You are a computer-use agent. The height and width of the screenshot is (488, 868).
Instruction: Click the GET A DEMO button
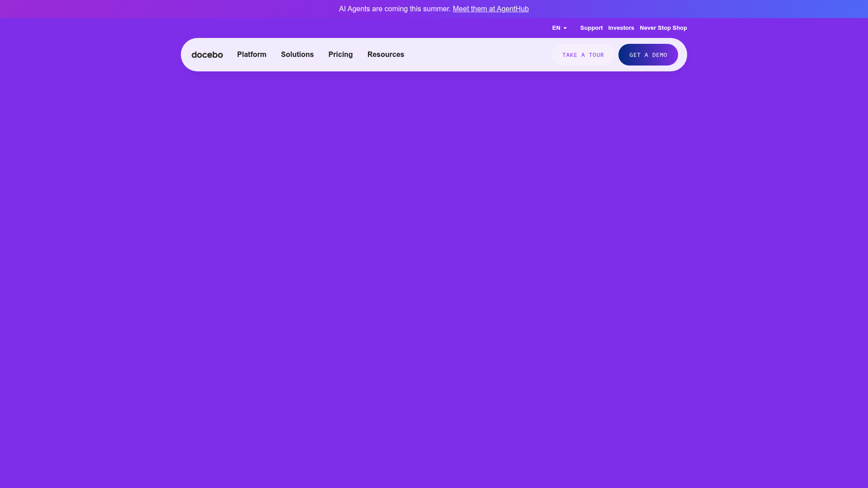tap(648, 55)
